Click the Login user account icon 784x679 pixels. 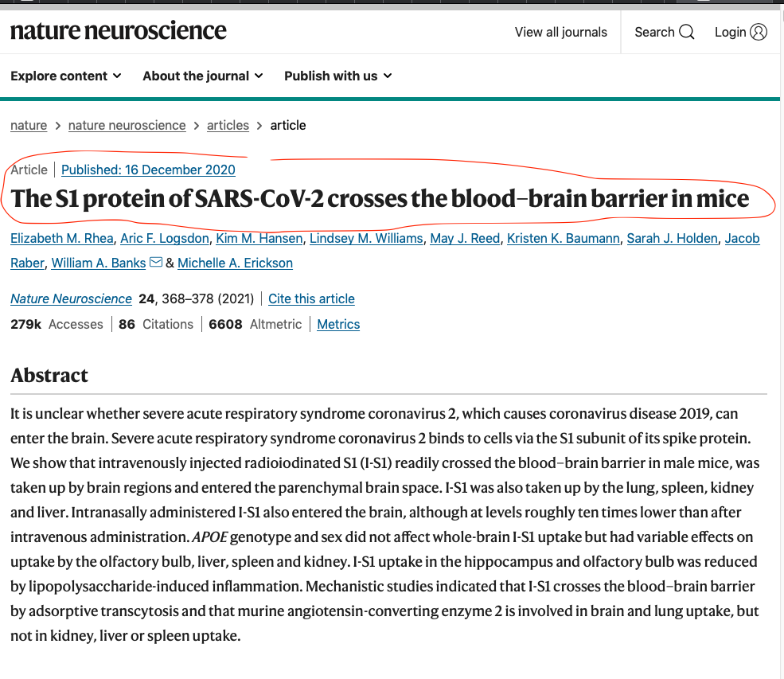tap(759, 33)
